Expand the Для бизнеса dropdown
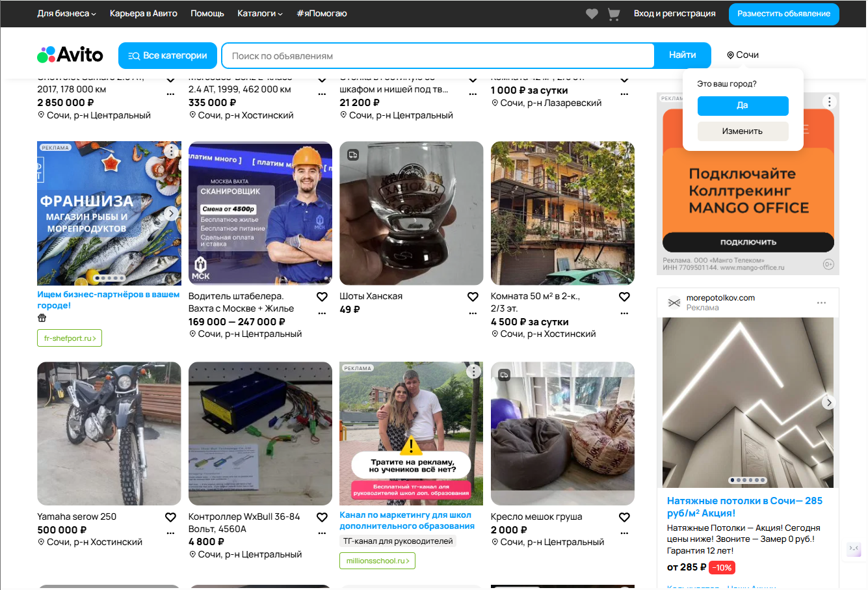 [x=66, y=14]
